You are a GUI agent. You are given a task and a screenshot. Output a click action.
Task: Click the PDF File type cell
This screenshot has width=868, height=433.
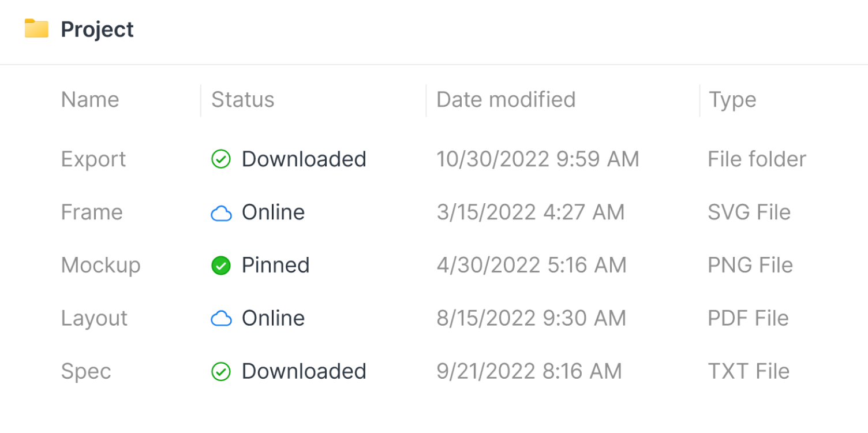[748, 319]
